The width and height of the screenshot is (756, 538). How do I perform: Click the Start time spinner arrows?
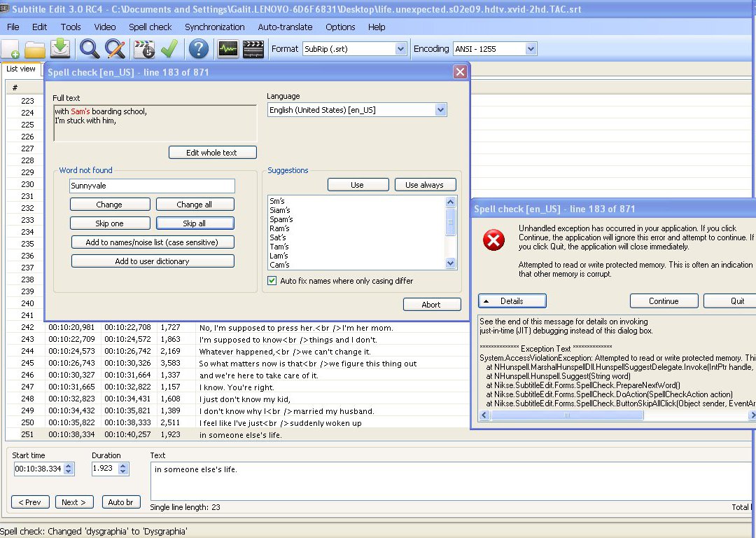pyautogui.click(x=69, y=469)
